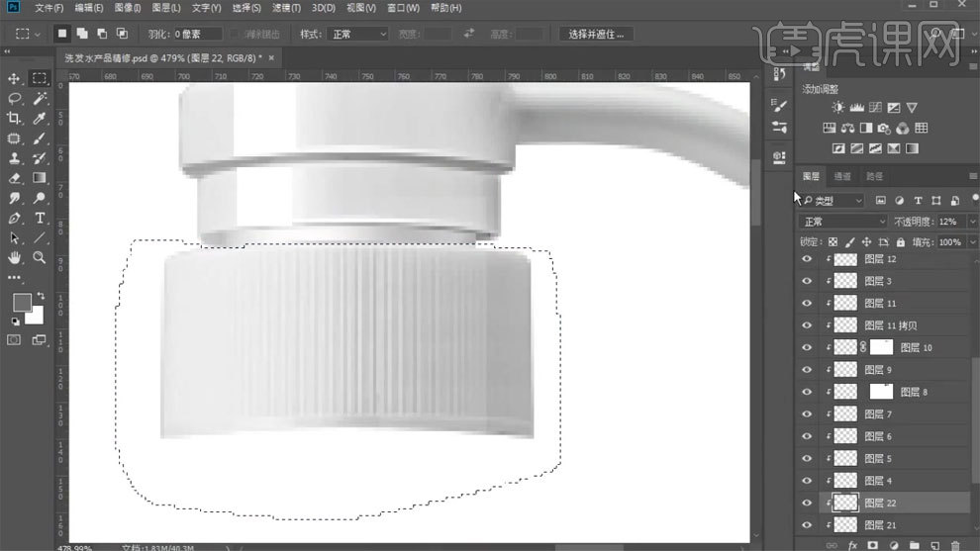Hide layer 图层 9
This screenshot has height=551, width=980.
click(x=807, y=370)
